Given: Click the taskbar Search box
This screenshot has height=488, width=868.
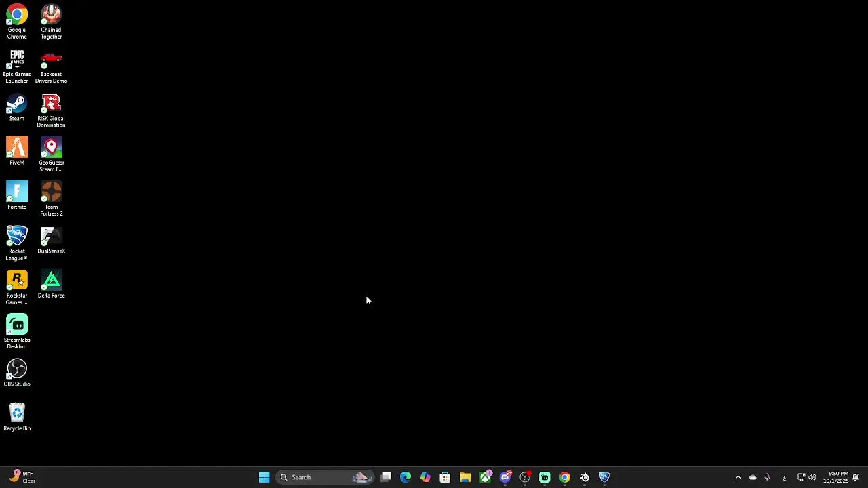Looking at the screenshot, I should tap(325, 477).
